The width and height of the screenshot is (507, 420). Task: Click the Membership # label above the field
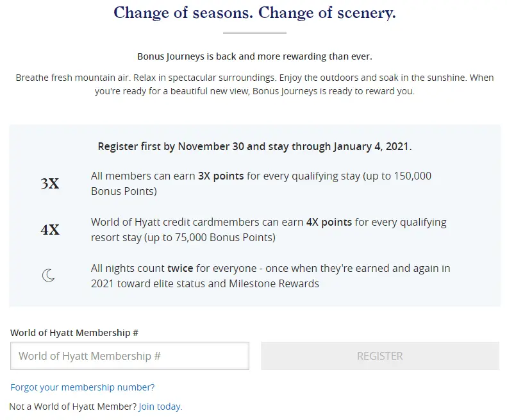(x=74, y=333)
